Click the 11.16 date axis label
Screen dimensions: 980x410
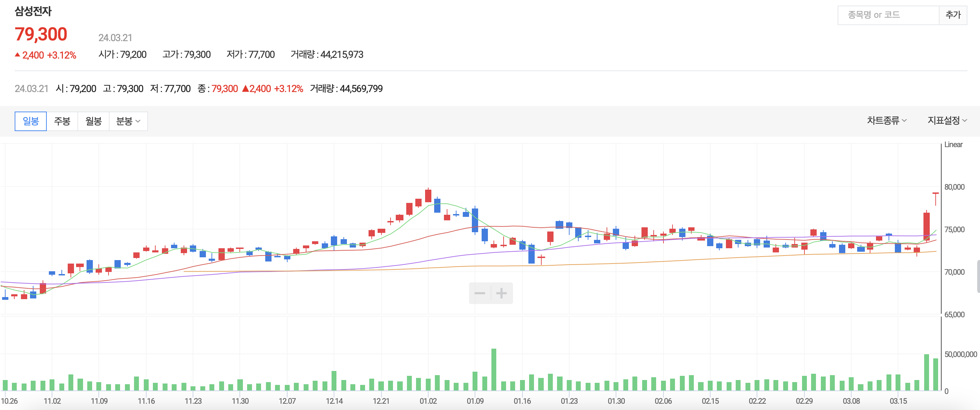(x=146, y=401)
